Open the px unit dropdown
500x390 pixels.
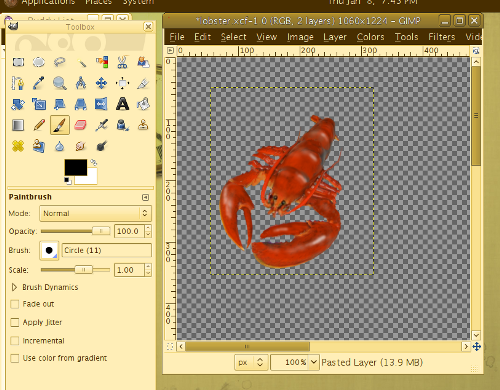251,362
